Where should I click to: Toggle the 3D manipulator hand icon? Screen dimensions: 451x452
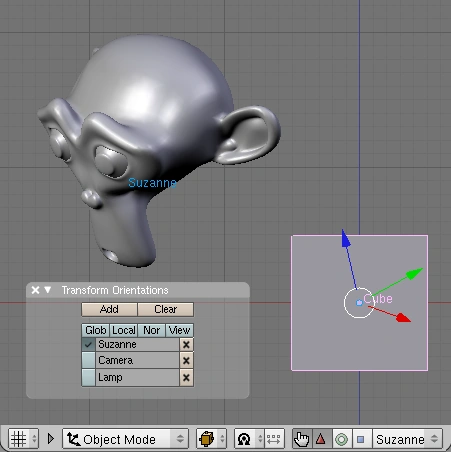[302, 439]
